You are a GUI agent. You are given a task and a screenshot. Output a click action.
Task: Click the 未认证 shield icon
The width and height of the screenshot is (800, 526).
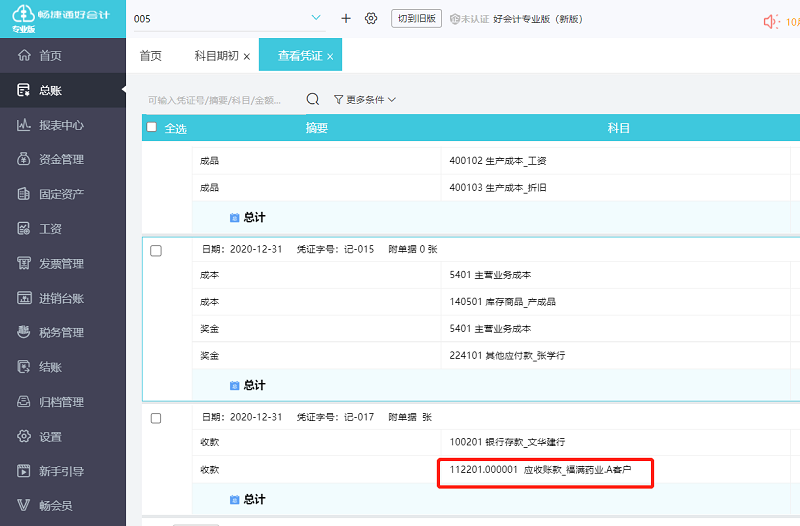click(455, 19)
